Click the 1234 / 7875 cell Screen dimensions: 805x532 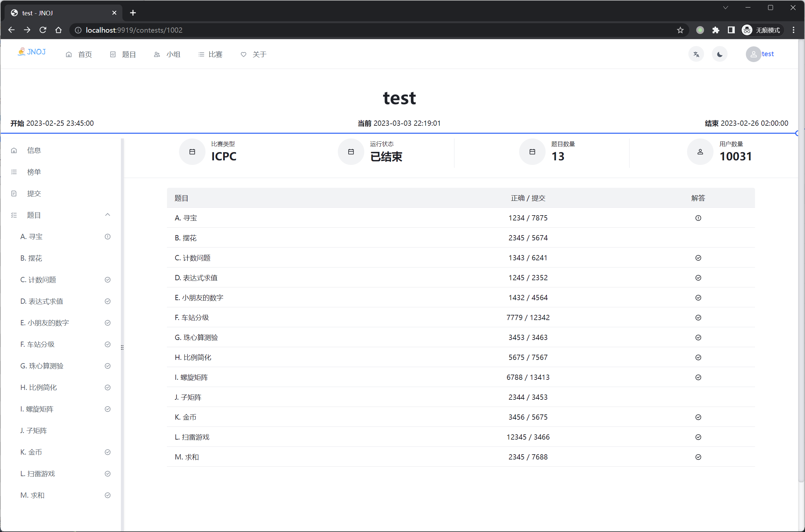(528, 218)
